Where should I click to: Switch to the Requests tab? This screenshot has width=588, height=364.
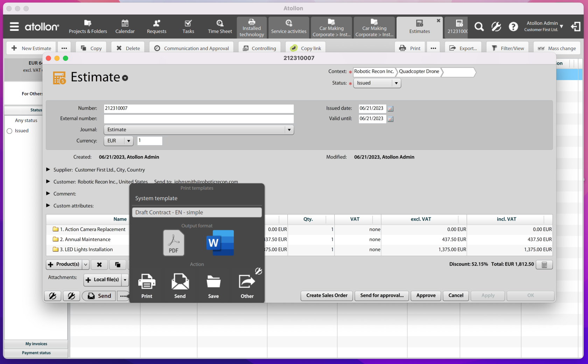click(156, 27)
